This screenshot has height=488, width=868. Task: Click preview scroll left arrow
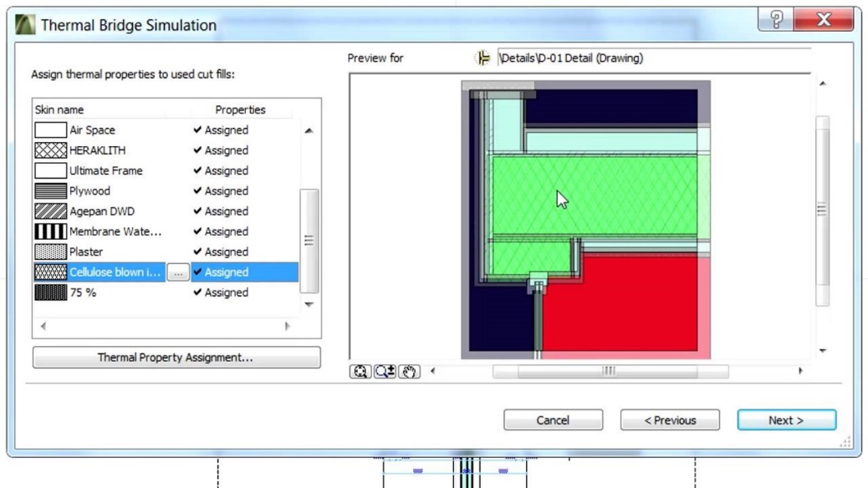pyautogui.click(x=433, y=371)
